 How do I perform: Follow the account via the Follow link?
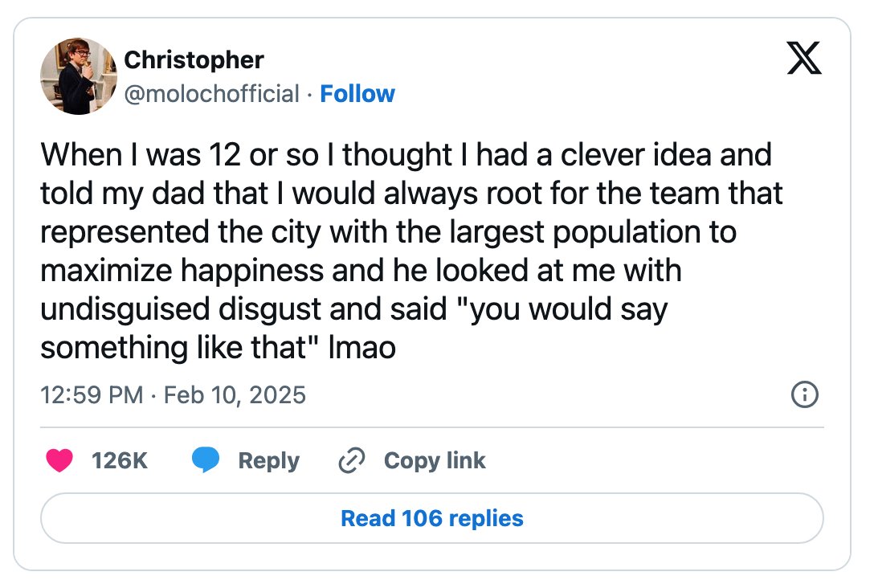[357, 94]
